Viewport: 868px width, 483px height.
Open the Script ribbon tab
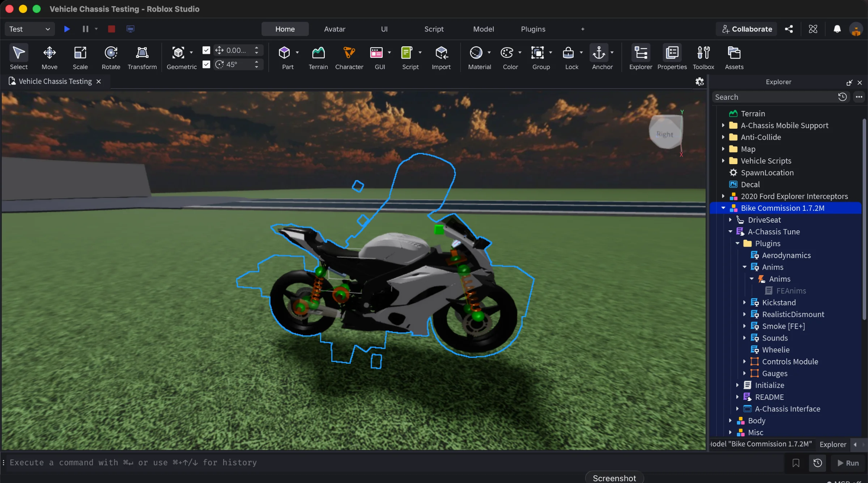pyautogui.click(x=434, y=29)
